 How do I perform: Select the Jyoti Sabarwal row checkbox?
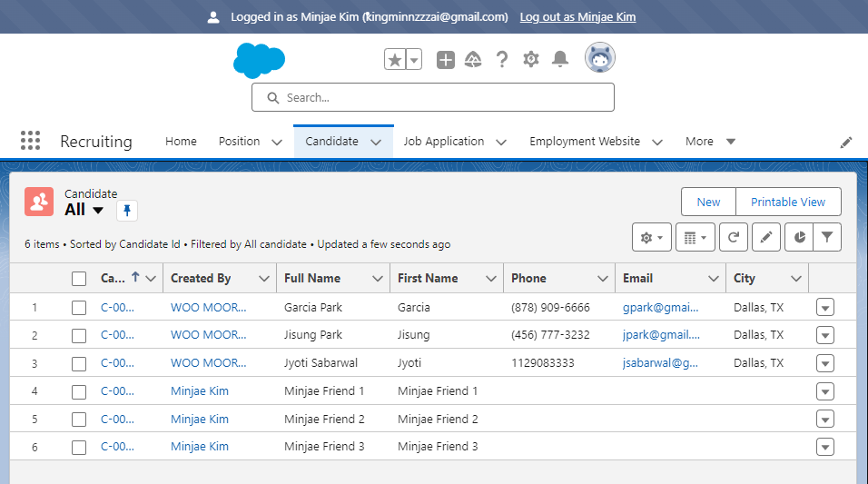click(79, 364)
